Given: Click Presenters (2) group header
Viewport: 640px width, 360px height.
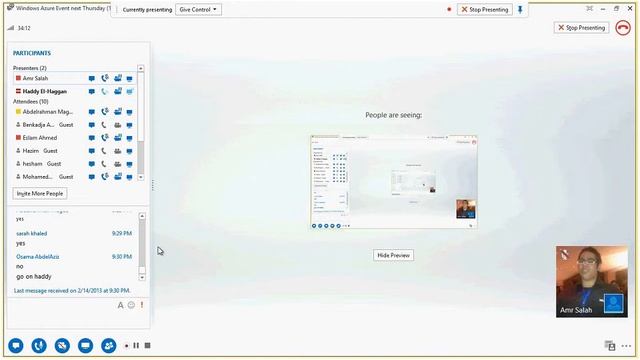Looking at the screenshot, I should (x=29, y=68).
